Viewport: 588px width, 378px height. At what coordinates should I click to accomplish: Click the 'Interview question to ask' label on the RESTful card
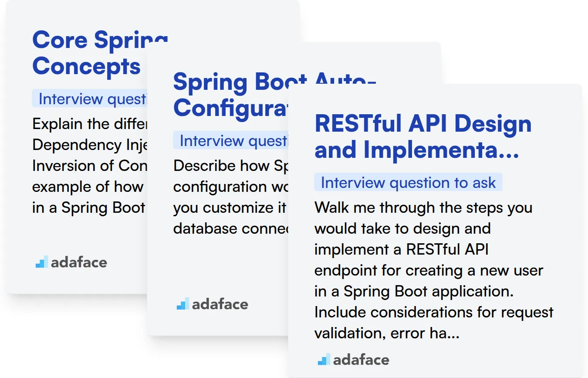[x=408, y=182]
